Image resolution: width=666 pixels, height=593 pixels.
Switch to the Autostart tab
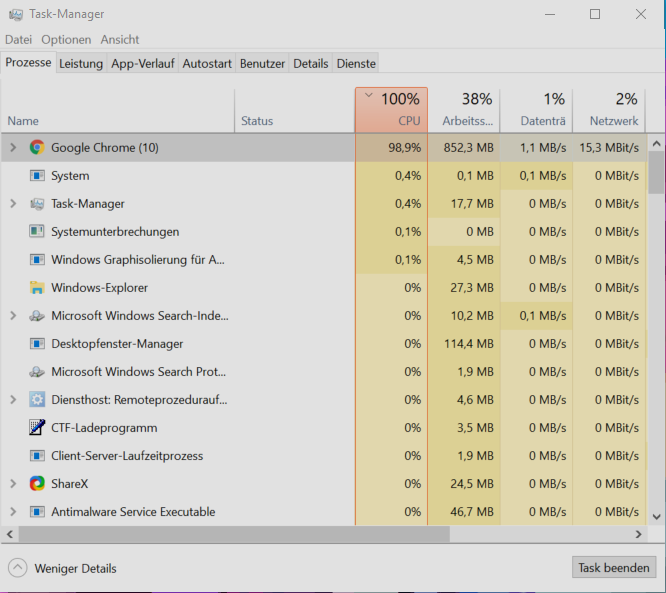click(207, 64)
